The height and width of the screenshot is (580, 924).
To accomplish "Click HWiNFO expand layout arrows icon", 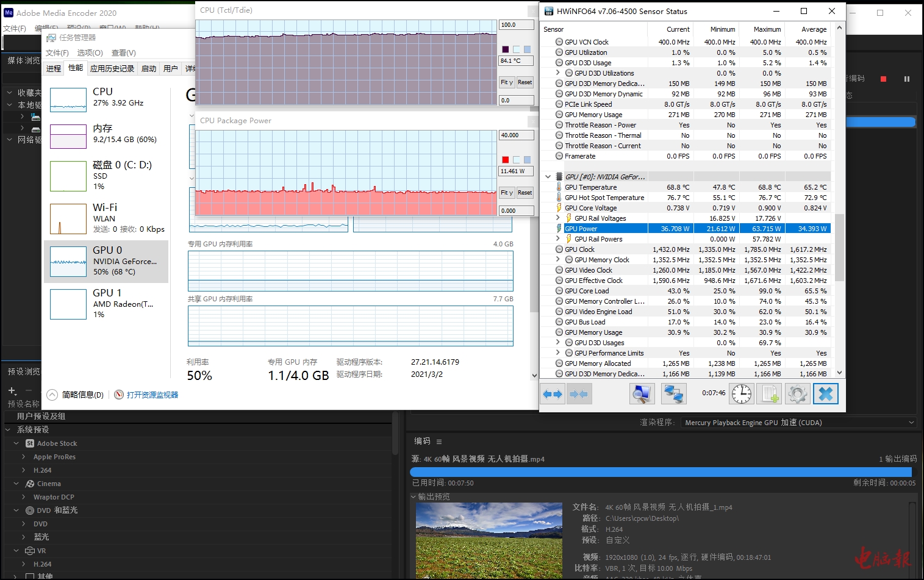I will coord(553,395).
